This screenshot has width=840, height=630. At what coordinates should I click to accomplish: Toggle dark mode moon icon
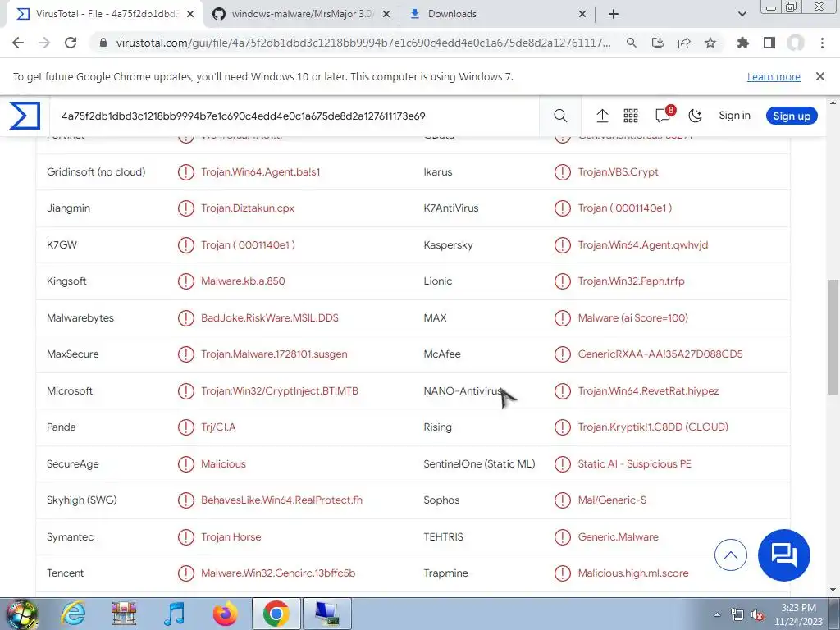(695, 116)
